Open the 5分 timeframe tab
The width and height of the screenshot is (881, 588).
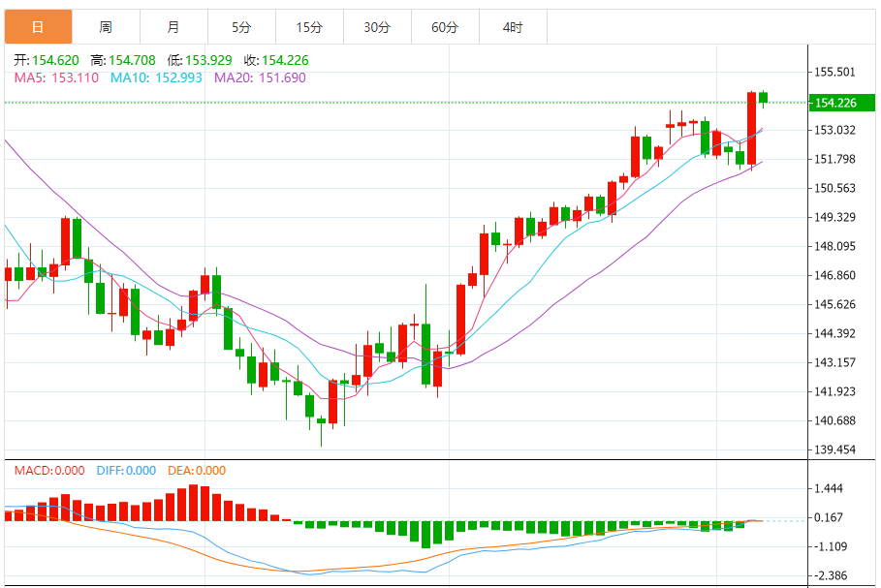pyautogui.click(x=241, y=27)
